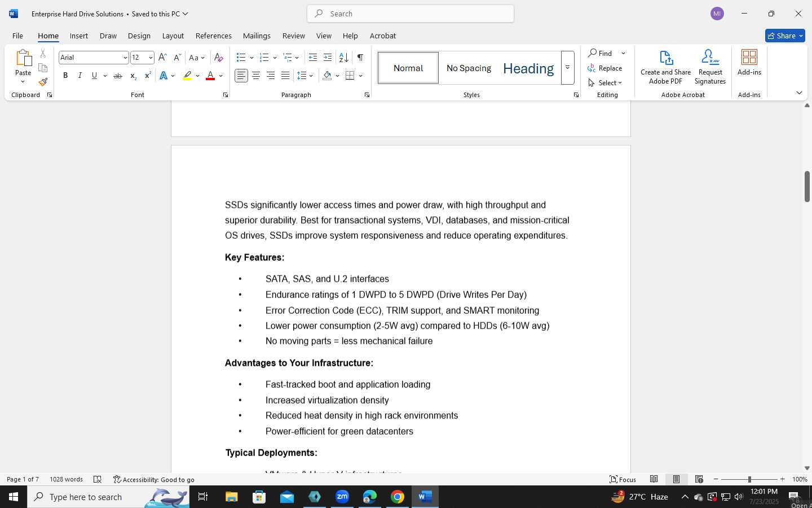Collapse the ribbon with the chevron

pyautogui.click(x=799, y=93)
